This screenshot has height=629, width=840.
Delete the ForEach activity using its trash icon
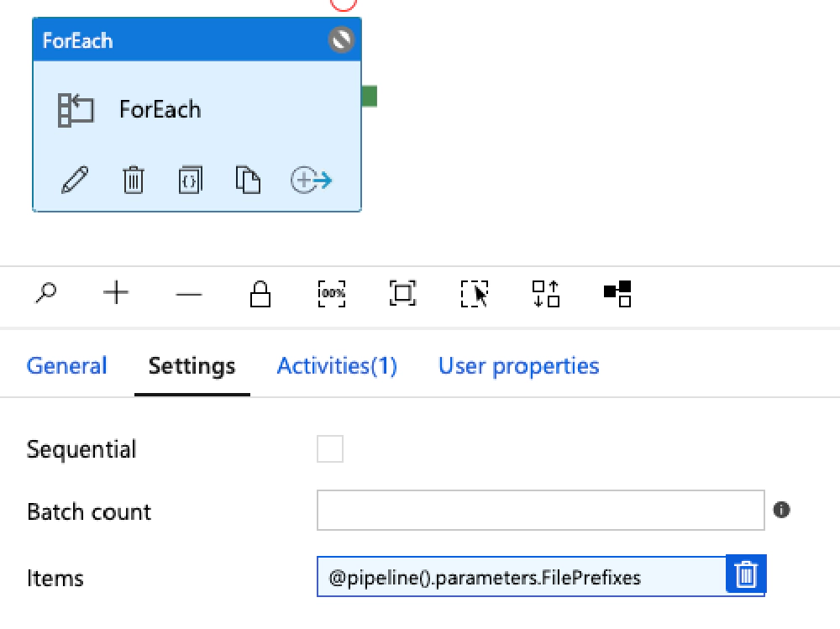pos(133,179)
